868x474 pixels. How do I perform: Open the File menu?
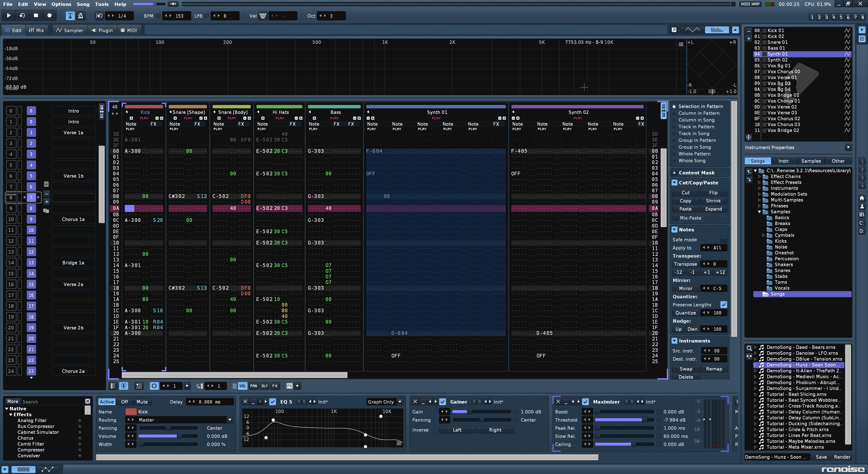tap(8, 4)
